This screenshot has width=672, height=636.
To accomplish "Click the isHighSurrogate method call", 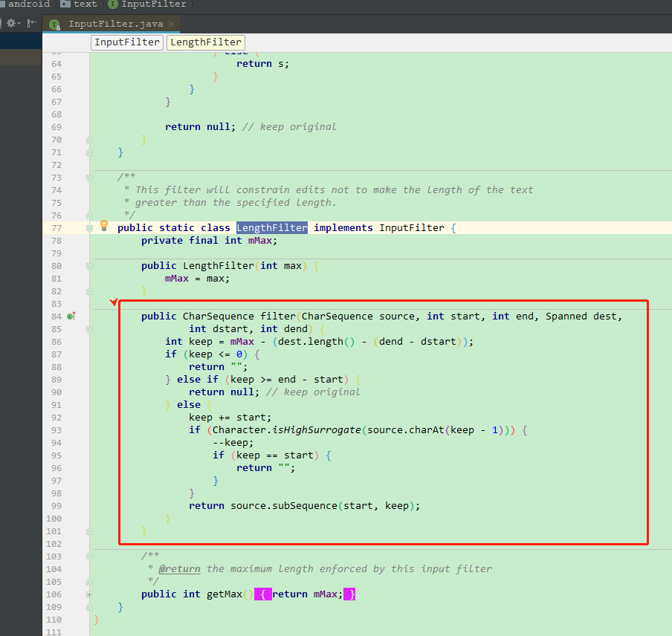I will [x=317, y=430].
